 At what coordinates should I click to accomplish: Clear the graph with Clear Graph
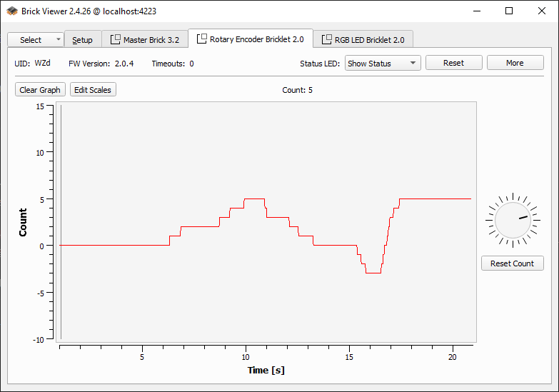(40, 90)
